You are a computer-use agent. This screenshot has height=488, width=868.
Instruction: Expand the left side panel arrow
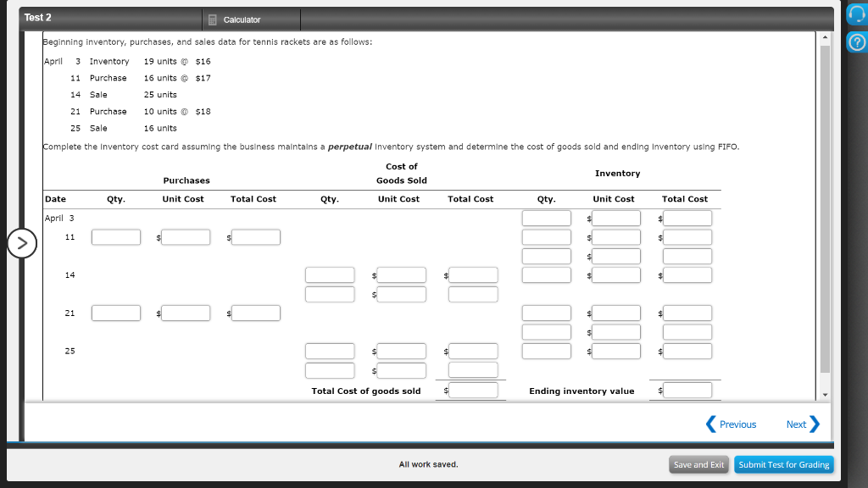pos(21,243)
